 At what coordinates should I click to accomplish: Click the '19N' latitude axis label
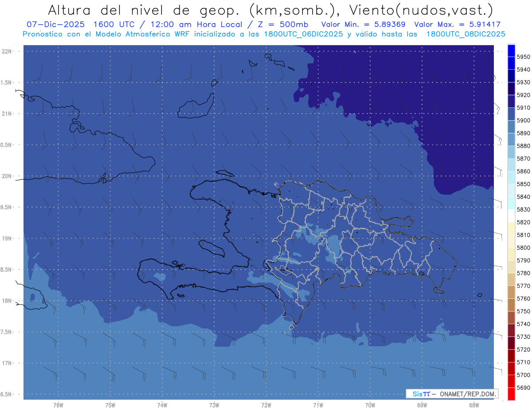(x=7, y=239)
